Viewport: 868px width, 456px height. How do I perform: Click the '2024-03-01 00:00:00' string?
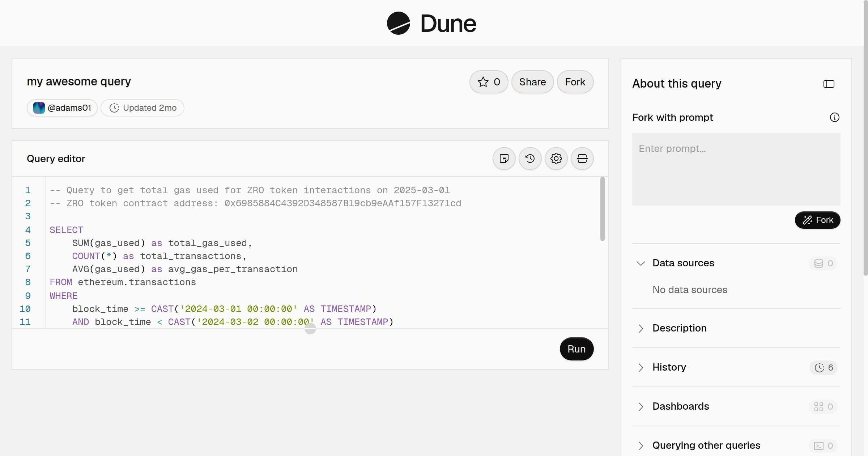[239, 309]
